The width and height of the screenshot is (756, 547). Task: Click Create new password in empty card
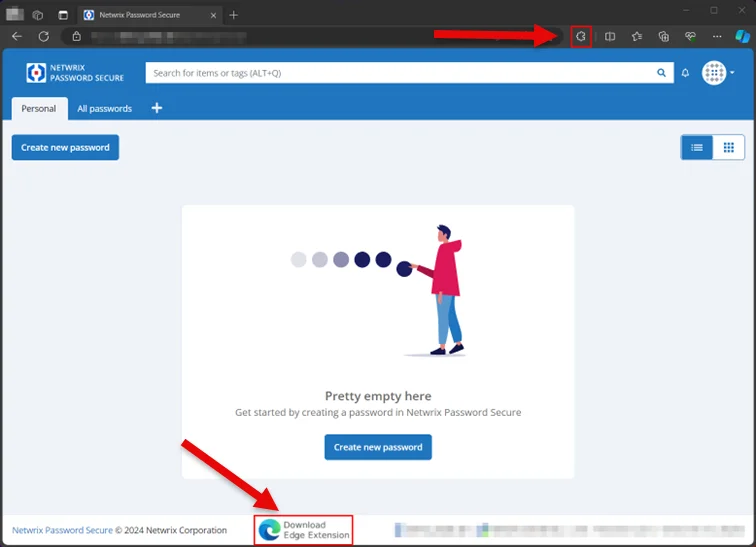[378, 447]
